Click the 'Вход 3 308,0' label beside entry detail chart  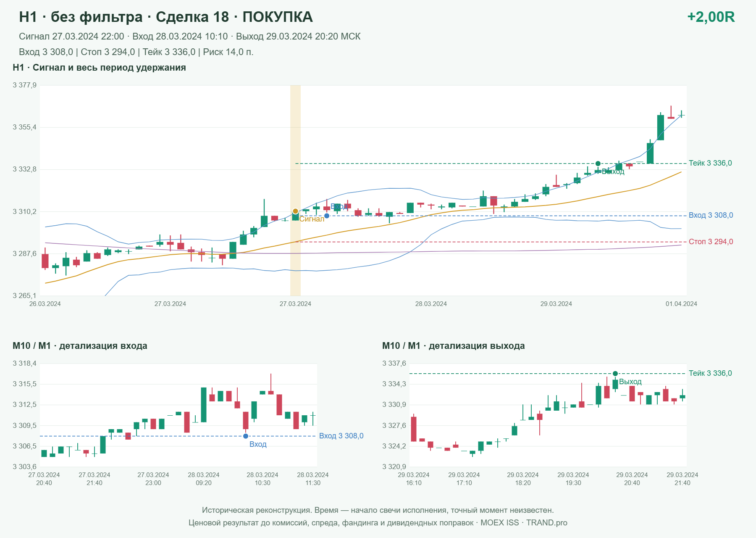pyautogui.click(x=341, y=436)
